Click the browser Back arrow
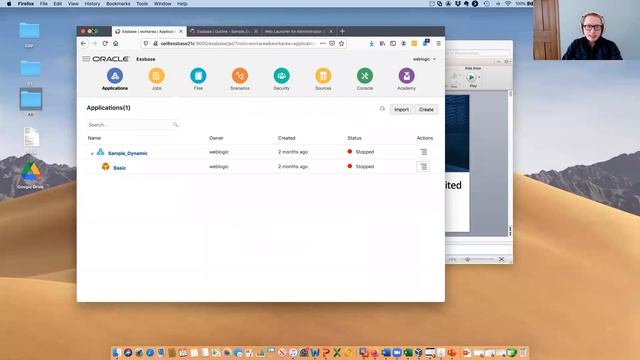Viewport: 640px width, 360px height. (84, 43)
